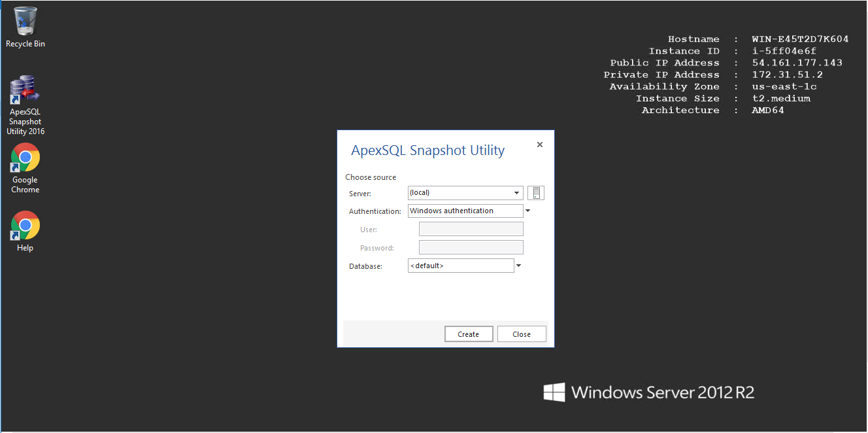This screenshot has height=433, width=868.
Task: Click the Public IP Address value on desktop
Action: 797,63
